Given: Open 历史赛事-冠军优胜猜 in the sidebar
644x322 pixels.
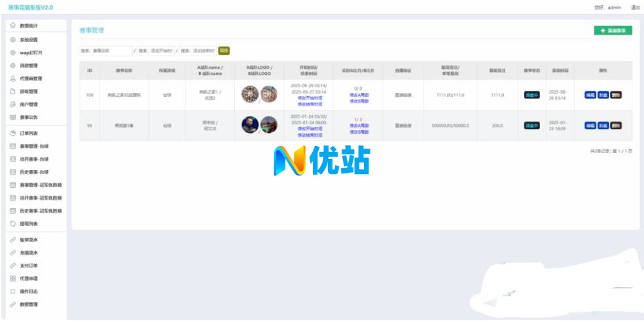Looking at the screenshot, I should 41,211.
